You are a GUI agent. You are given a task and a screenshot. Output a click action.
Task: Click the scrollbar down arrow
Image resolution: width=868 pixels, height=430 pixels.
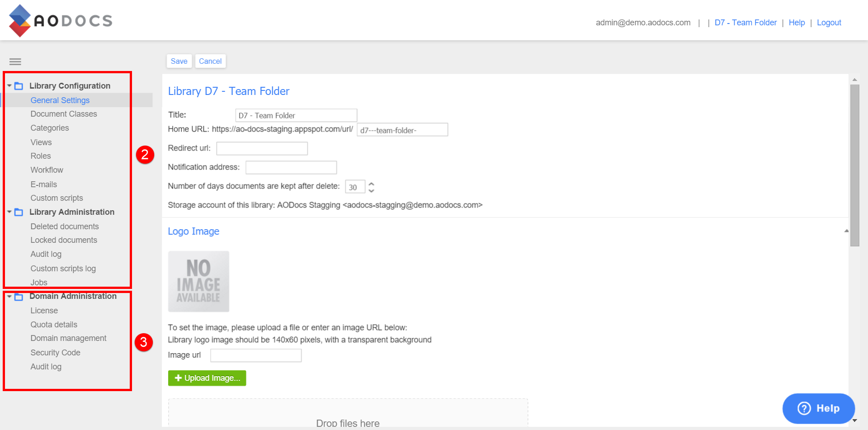(x=854, y=421)
